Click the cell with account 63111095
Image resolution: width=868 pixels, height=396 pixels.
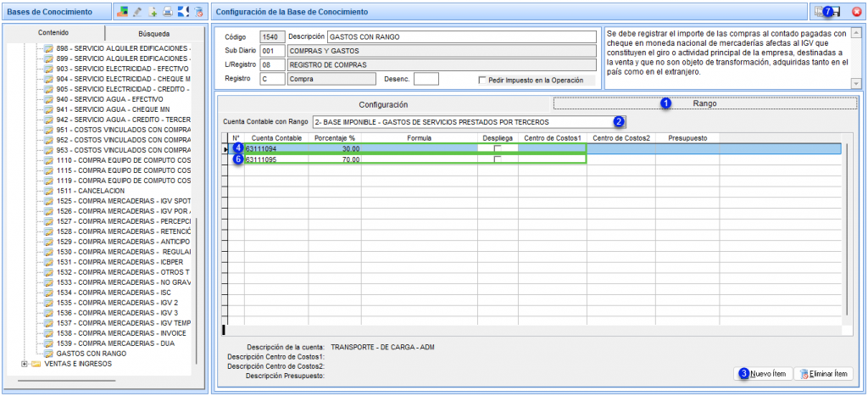[275, 159]
